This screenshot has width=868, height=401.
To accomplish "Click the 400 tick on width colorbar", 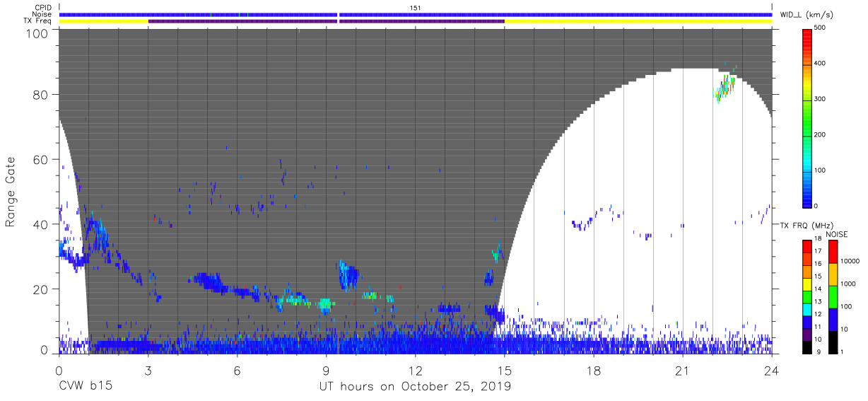I will click(821, 64).
